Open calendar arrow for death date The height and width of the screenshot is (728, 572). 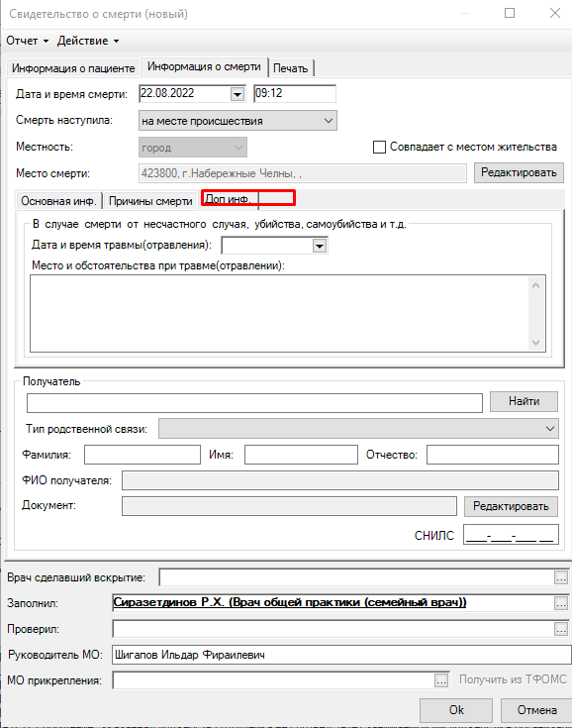[238, 94]
